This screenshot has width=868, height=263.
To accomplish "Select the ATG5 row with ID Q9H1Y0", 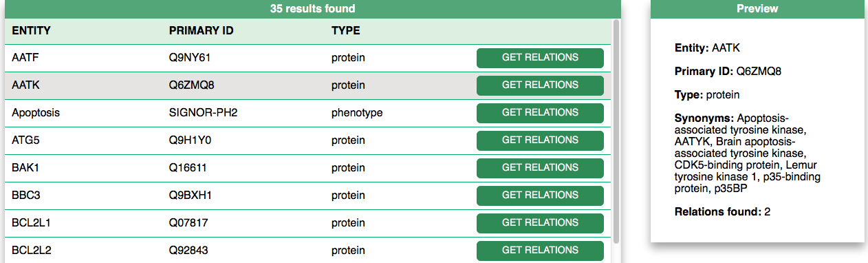I will pyautogui.click(x=308, y=140).
